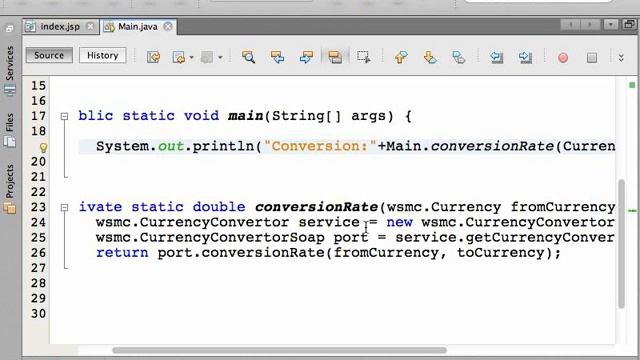Click the Services panel icon
This screenshot has height=360, width=640.
(10, 89)
